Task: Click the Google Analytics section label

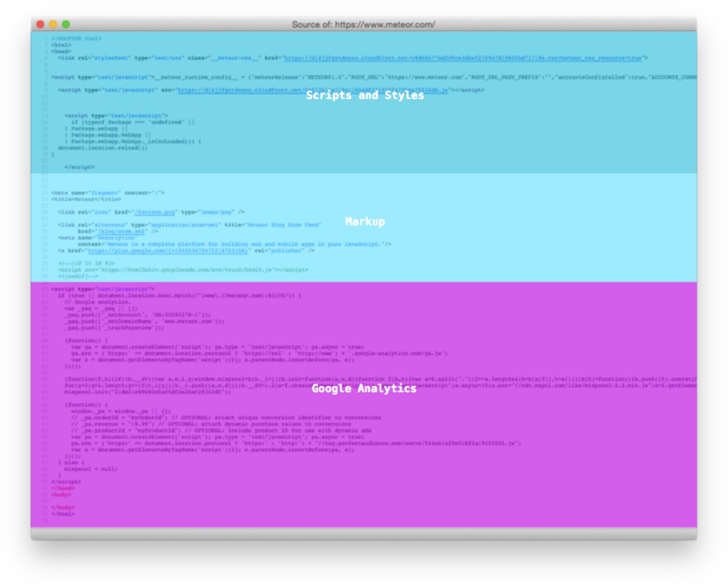Action: [364, 389]
